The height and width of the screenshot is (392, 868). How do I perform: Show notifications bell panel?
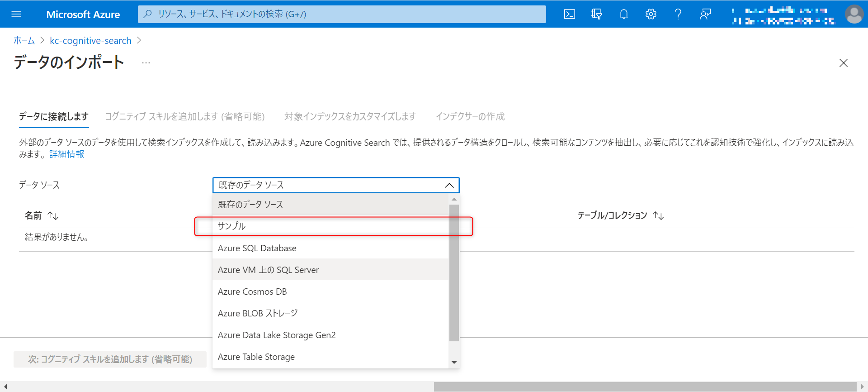coord(624,14)
